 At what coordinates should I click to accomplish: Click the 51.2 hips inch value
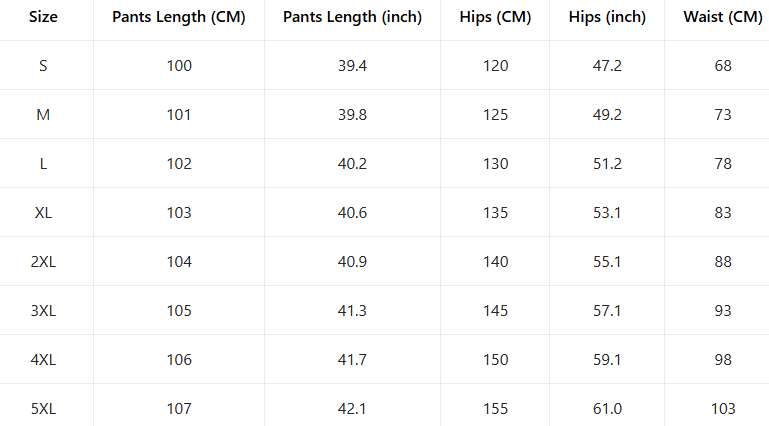pyautogui.click(x=607, y=164)
